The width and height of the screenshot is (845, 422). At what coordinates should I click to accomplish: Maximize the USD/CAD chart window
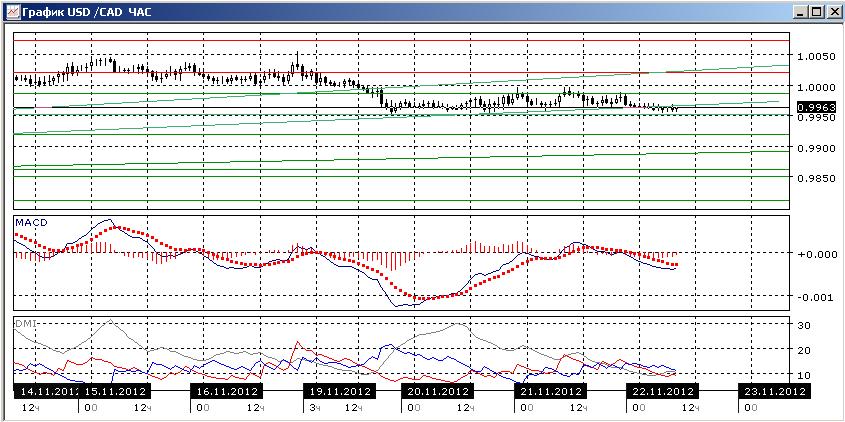click(816, 12)
